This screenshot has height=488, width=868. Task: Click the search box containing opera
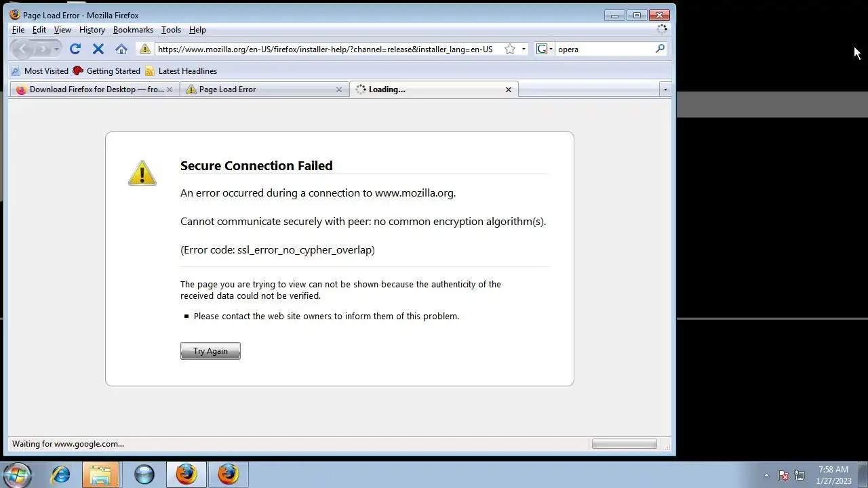coord(605,49)
